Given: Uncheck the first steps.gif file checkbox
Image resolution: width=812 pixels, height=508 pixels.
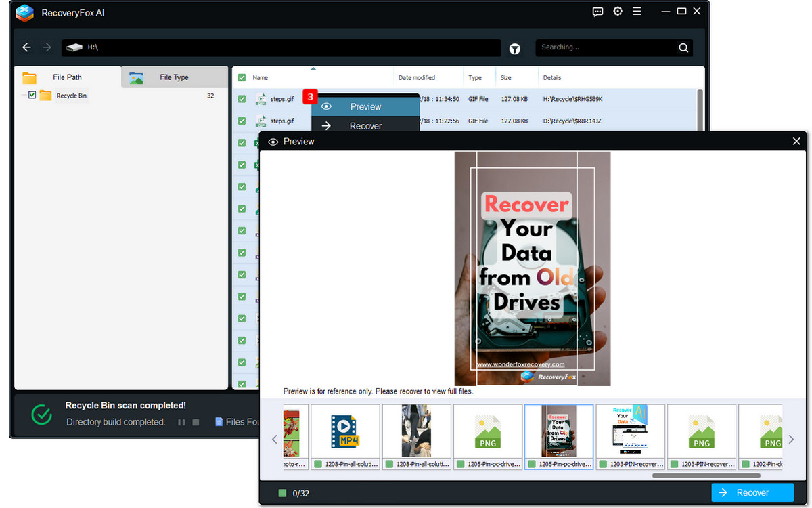Looking at the screenshot, I should pos(241,99).
